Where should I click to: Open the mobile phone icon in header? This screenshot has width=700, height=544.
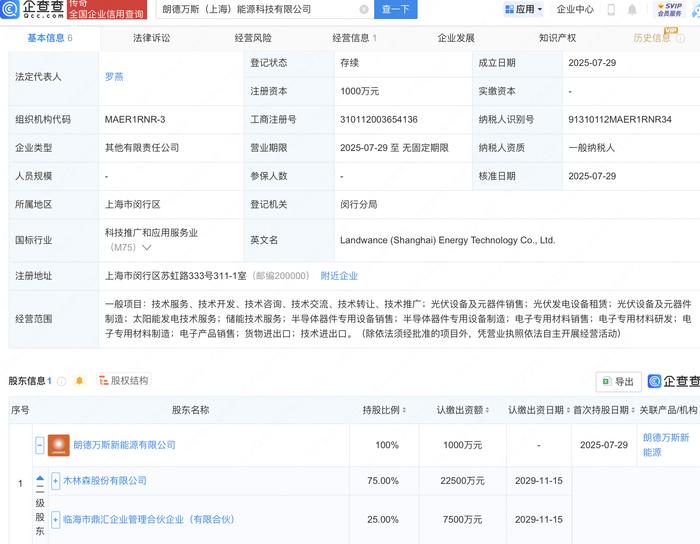[x=611, y=9]
